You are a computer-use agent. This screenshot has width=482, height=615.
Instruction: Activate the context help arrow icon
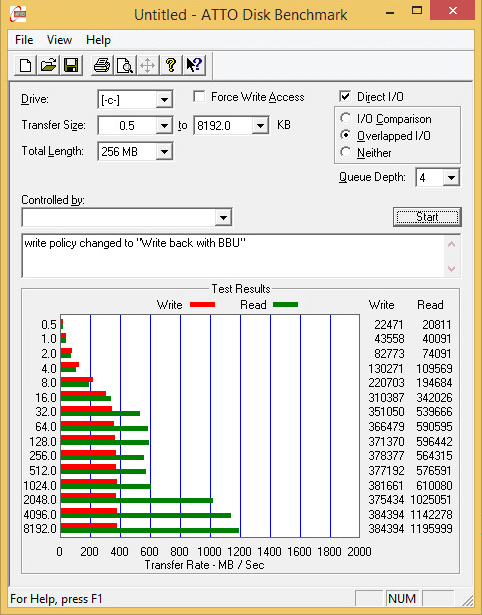click(194, 65)
